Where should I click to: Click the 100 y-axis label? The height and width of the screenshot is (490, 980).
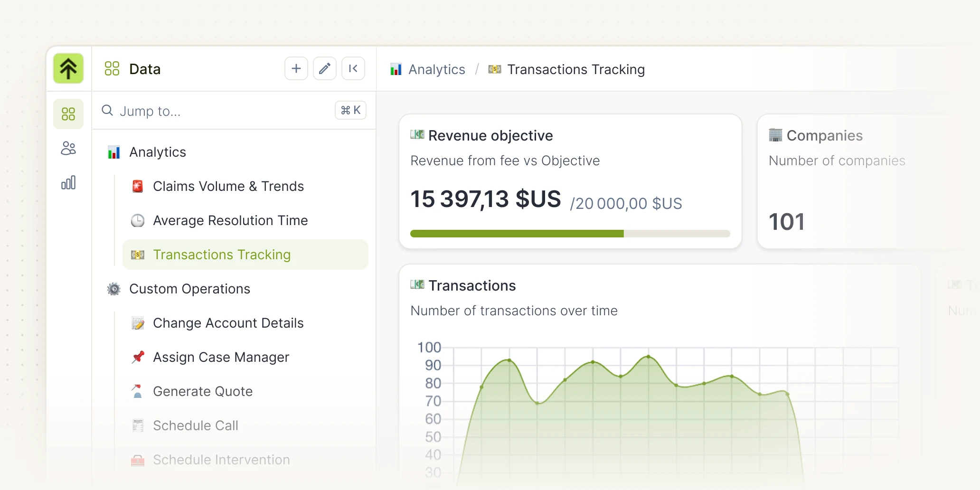(429, 347)
